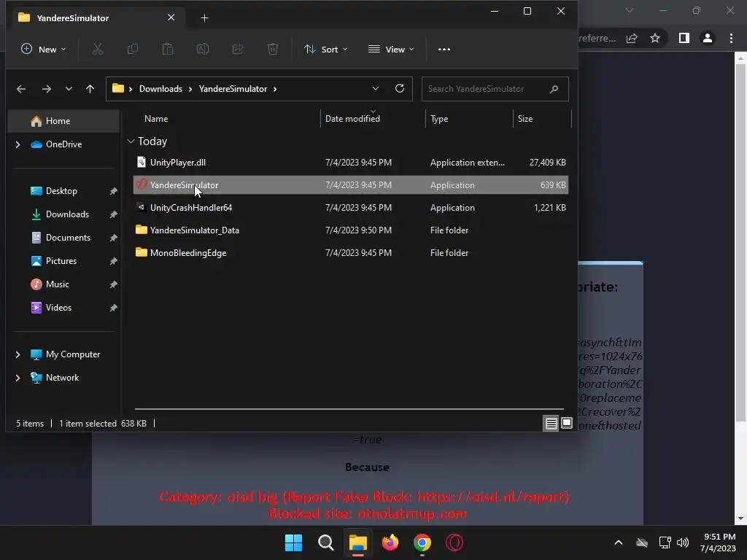Click the Share icon in File Explorer

(238, 49)
